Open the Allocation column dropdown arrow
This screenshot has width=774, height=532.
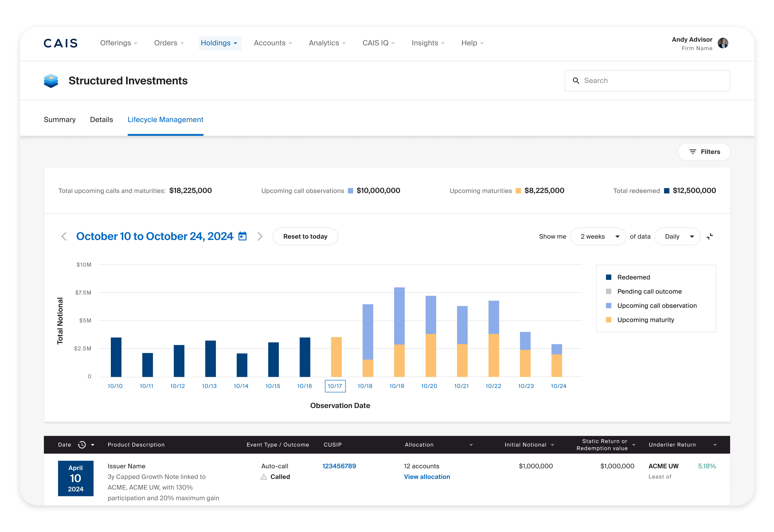pos(471,445)
